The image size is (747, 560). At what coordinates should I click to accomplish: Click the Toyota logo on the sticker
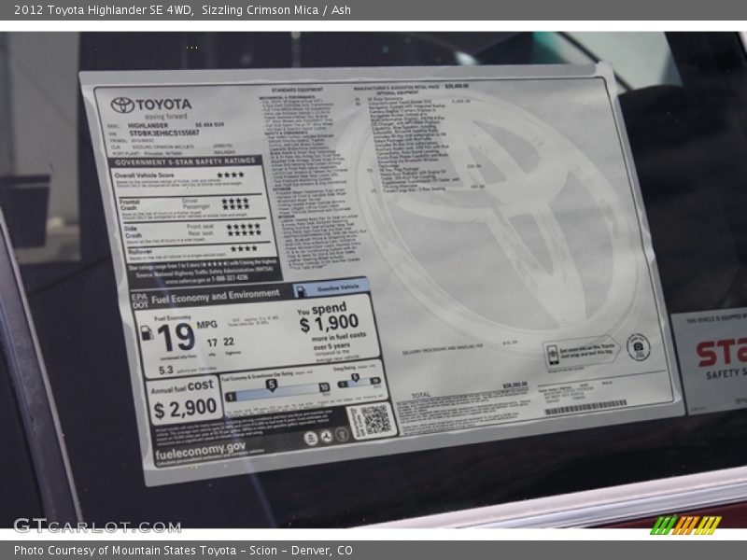coord(151,105)
